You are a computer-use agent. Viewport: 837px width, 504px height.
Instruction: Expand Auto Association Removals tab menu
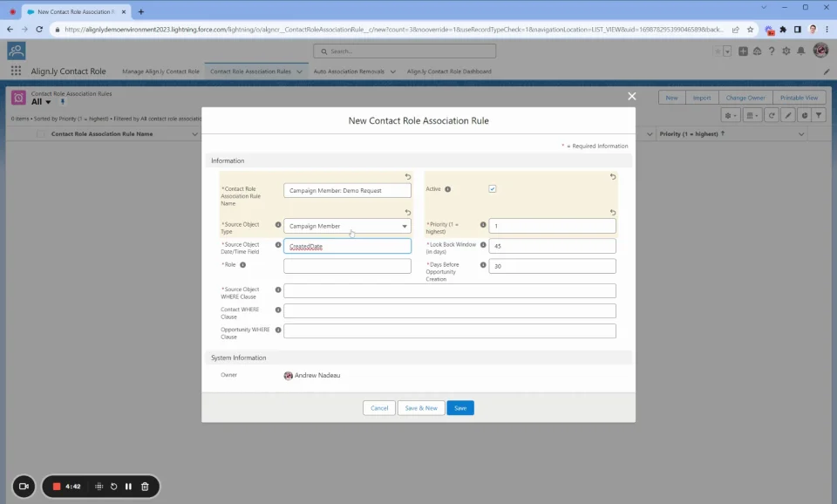[393, 72]
